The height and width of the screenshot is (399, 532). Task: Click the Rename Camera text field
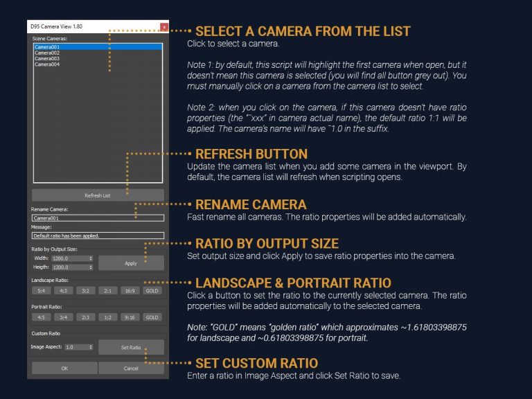coord(97,218)
